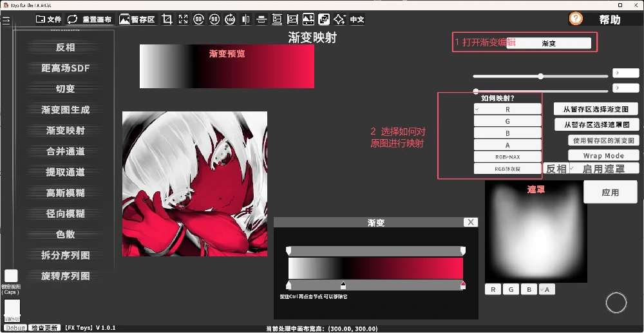Click the crop icon in top toolbar
This screenshot has width=644, height=333.
[167, 19]
